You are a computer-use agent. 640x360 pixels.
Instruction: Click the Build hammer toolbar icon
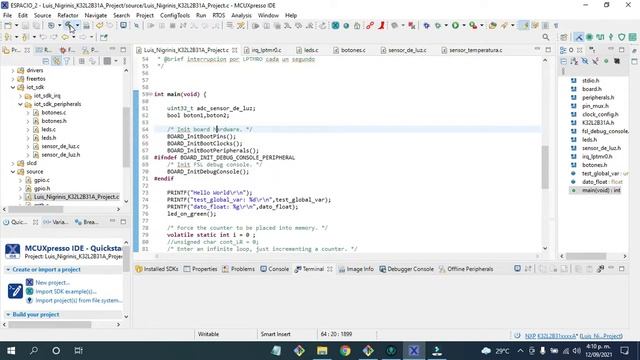coord(69,25)
